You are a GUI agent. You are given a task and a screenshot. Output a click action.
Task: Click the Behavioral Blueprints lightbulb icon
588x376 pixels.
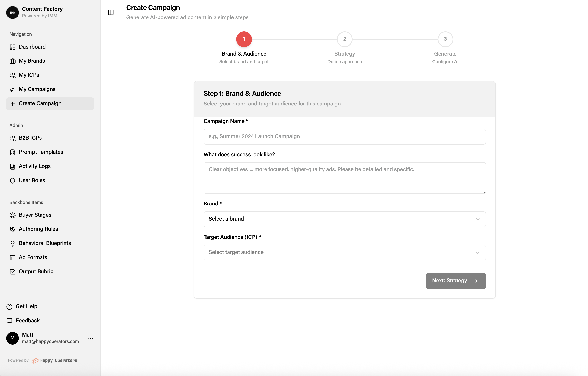(x=13, y=243)
